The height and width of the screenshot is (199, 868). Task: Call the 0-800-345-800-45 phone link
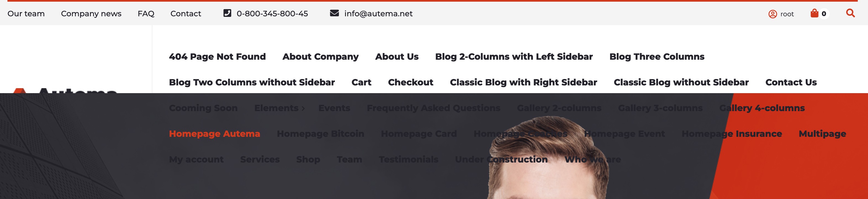(272, 14)
